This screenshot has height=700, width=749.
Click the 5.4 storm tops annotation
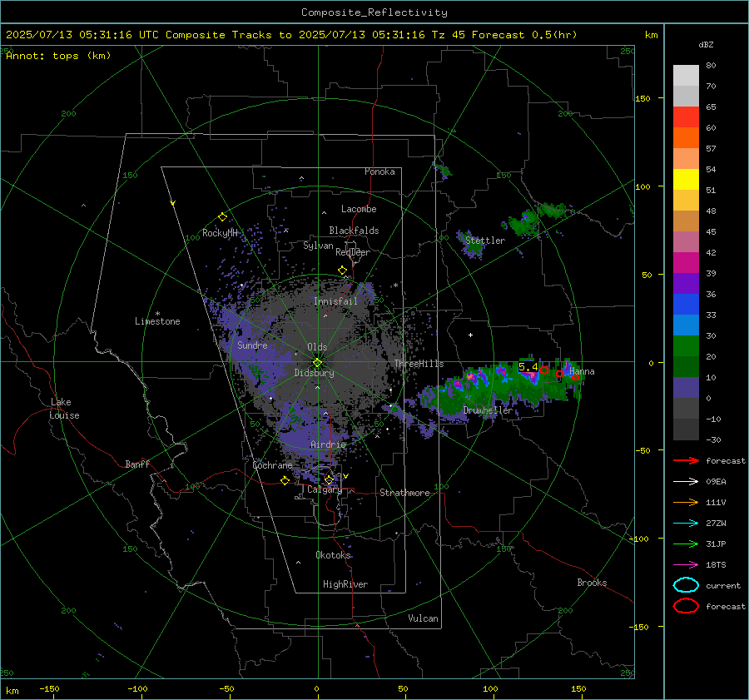coord(528,367)
